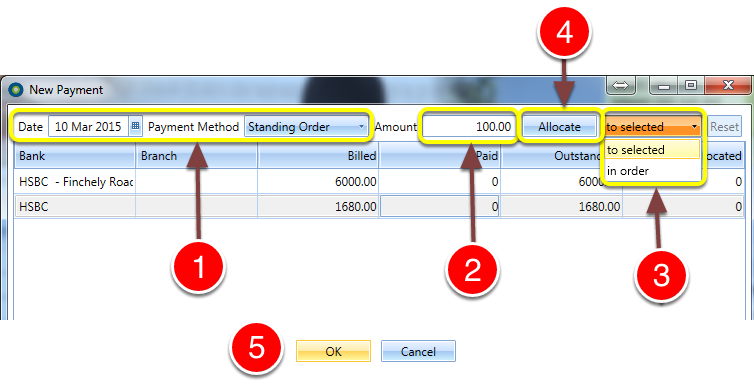
Task: Click the 1680.00 billed cell
Action: point(318,207)
